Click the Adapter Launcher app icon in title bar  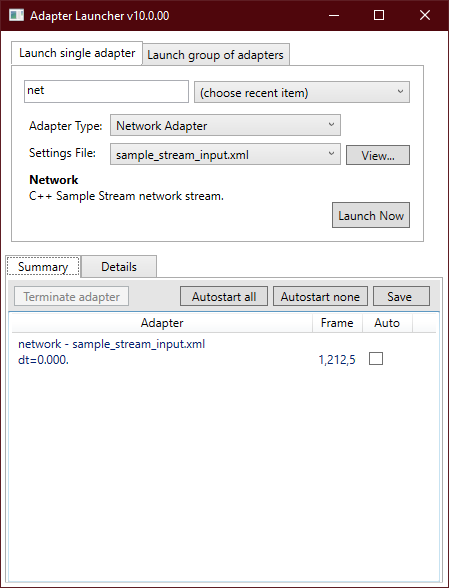point(16,15)
